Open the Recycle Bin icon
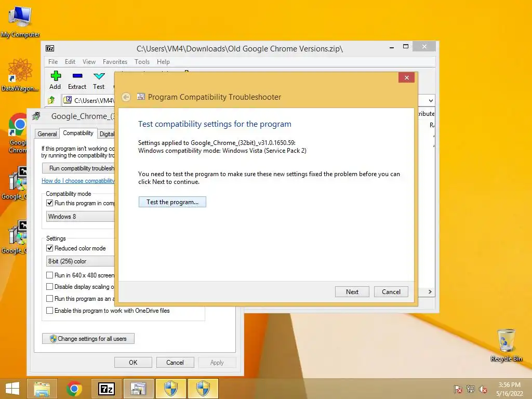Viewport: 532px width, 399px height. pos(506,345)
